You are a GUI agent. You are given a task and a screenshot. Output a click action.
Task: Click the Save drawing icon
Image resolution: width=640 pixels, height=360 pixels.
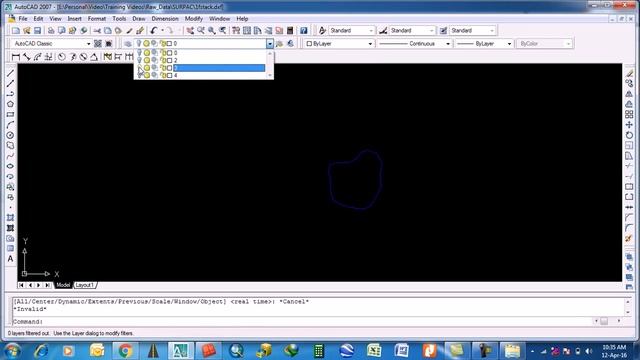pyautogui.click(x=37, y=31)
